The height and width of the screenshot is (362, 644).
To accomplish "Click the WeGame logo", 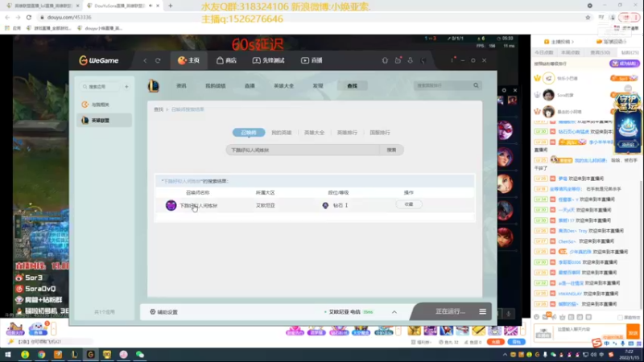I will click(98, 60).
